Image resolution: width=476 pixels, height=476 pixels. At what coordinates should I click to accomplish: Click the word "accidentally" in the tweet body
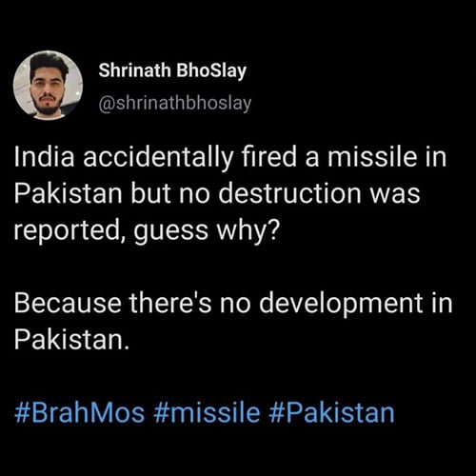pos(158,159)
